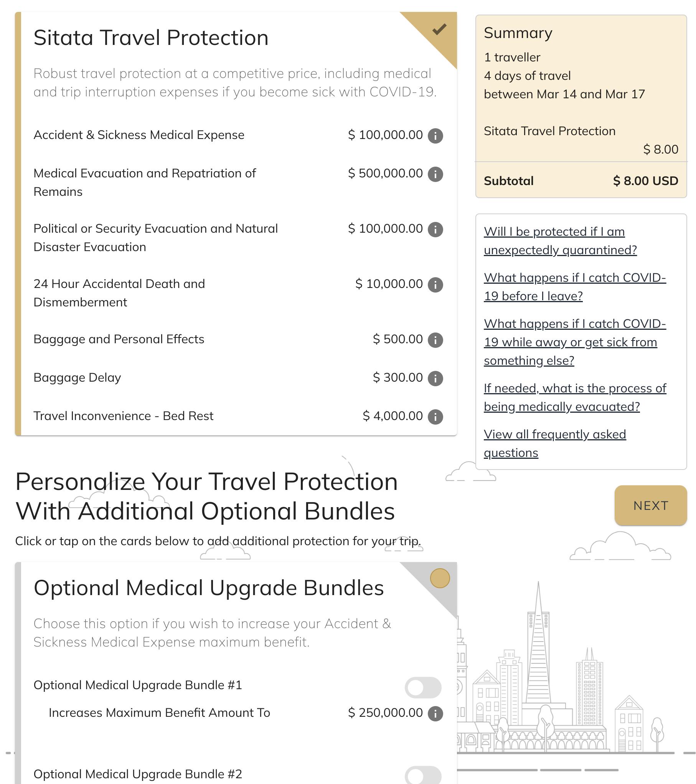Click info icon for Accident & Sickness Medical Expense
The height and width of the screenshot is (784, 696).
coord(435,136)
